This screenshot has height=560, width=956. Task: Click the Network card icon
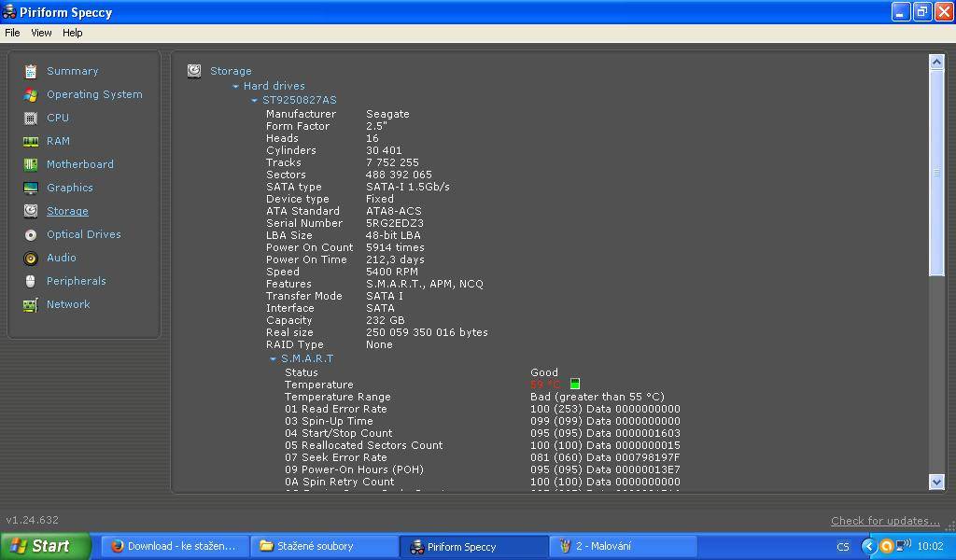(x=31, y=304)
